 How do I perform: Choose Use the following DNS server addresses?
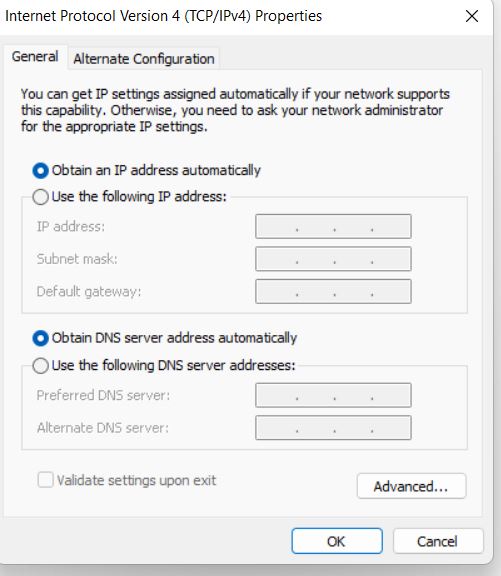(x=40, y=366)
